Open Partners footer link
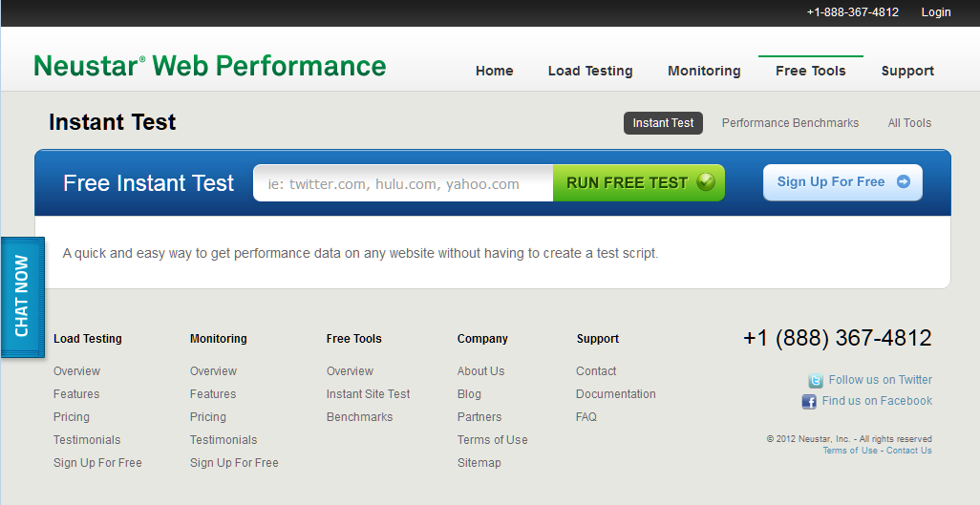The image size is (980, 505). tap(479, 417)
